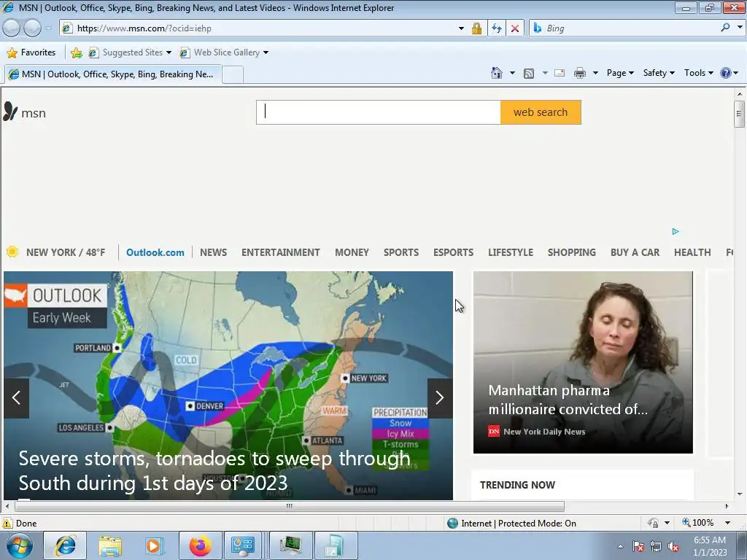Open Manhattan pharma millionaire story thumbnail
Viewport: 747px width, 560px height.
coord(583,362)
